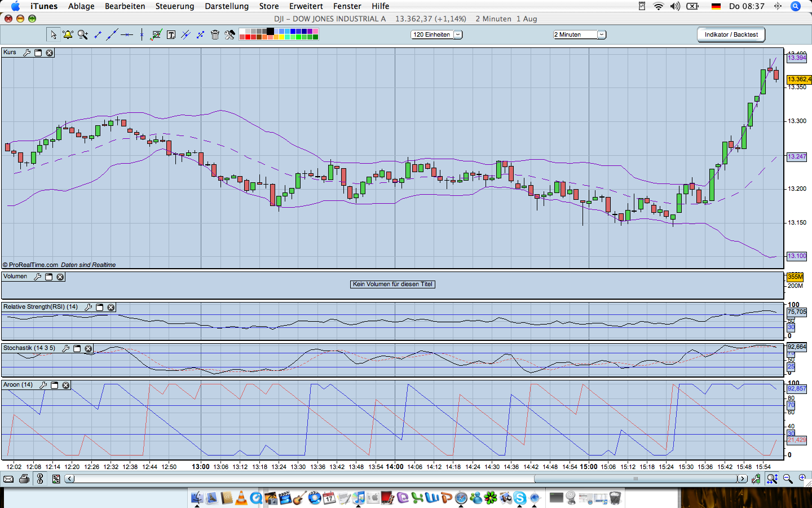Select the vertical line drawing tool

tap(142, 35)
